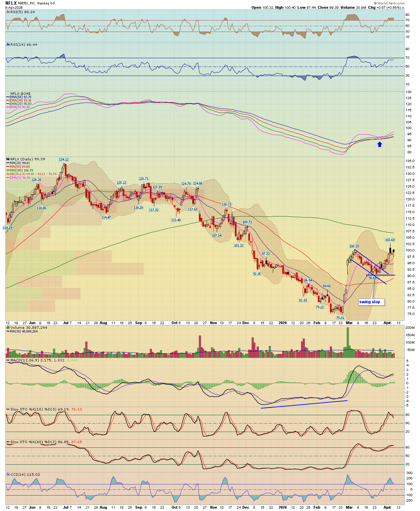Click the 114.47 price label near August

[106, 217]
